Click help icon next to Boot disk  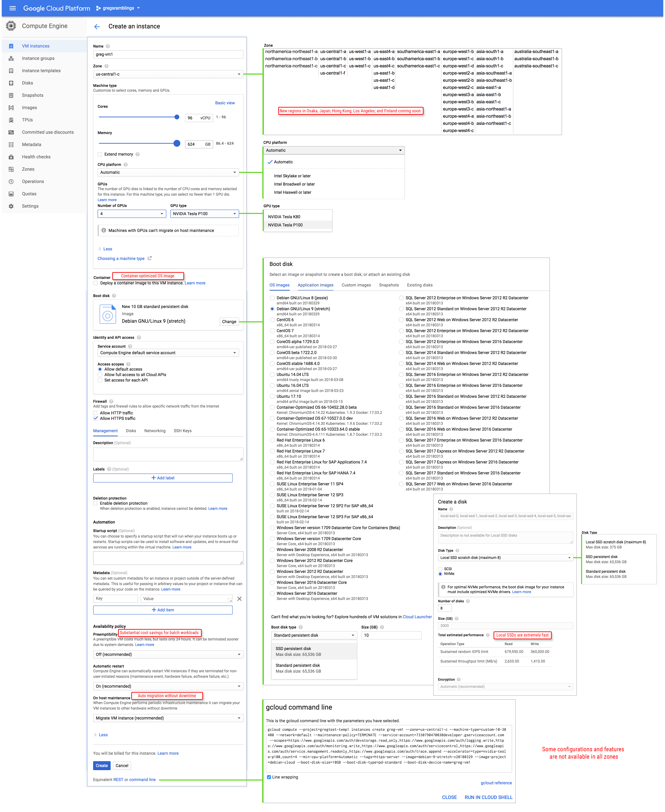coord(114,296)
